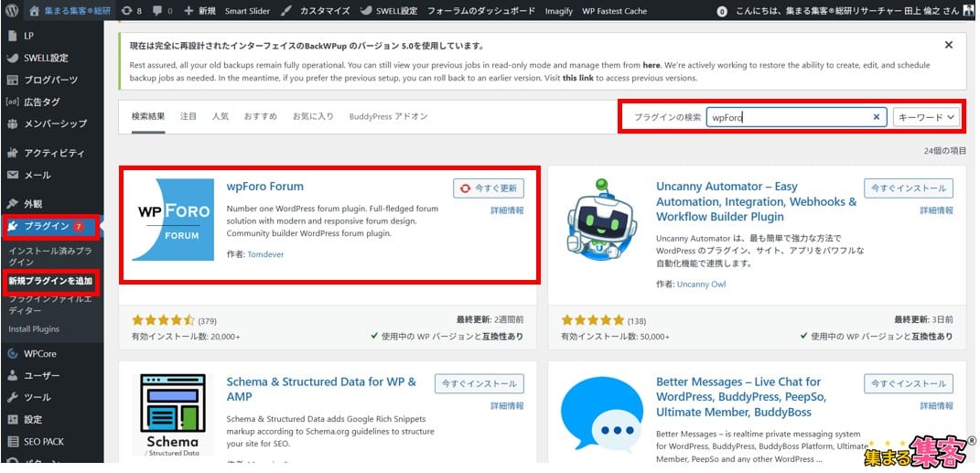Click the Better Messages chat bubble thumbnail
980x473 pixels.
(601, 414)
